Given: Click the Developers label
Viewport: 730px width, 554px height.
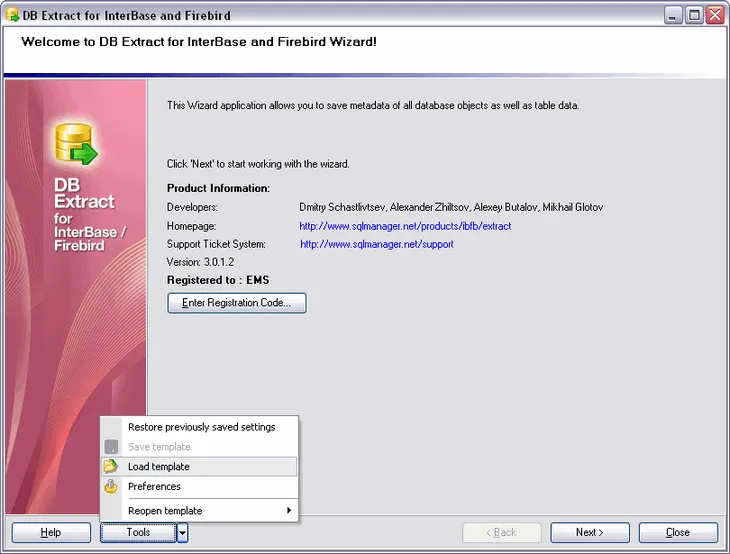Looking at the screenshot, I should 192,207.
